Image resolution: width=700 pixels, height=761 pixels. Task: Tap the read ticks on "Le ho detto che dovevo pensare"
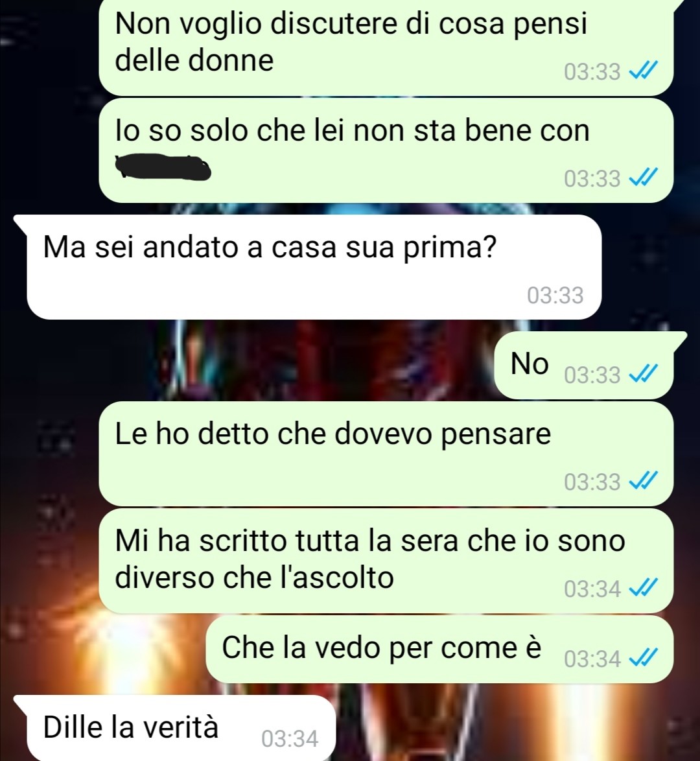coord(643,481)
